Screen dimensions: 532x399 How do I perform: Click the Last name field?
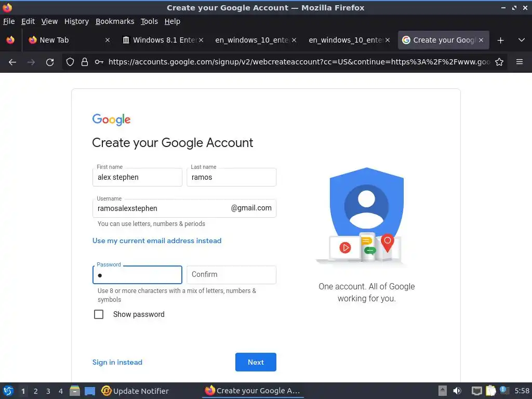[231, 177]
